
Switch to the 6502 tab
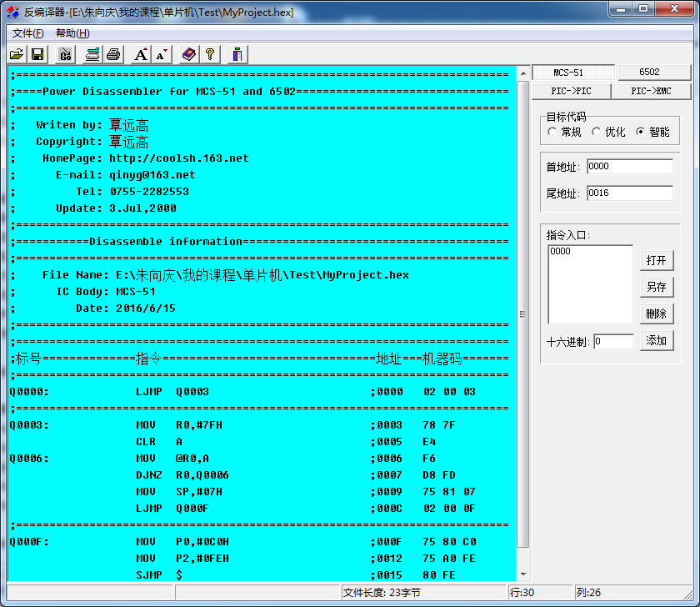[x=654, y=73]
